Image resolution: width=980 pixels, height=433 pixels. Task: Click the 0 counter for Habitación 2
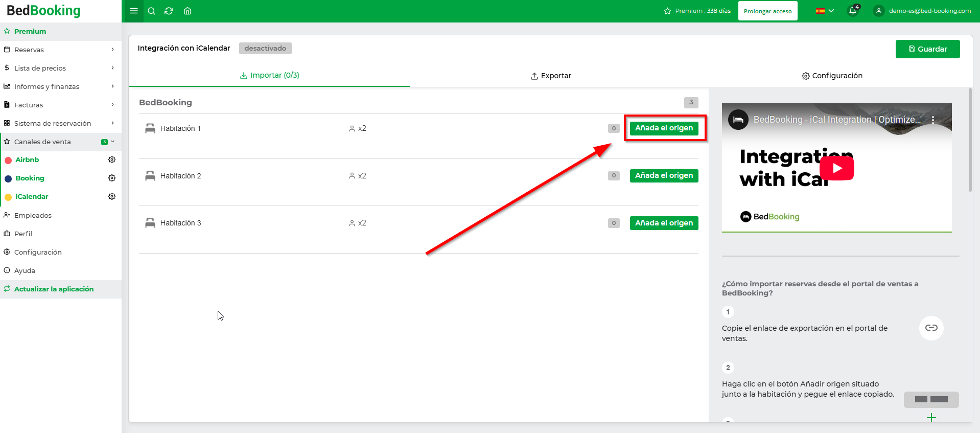pos(614,175)
